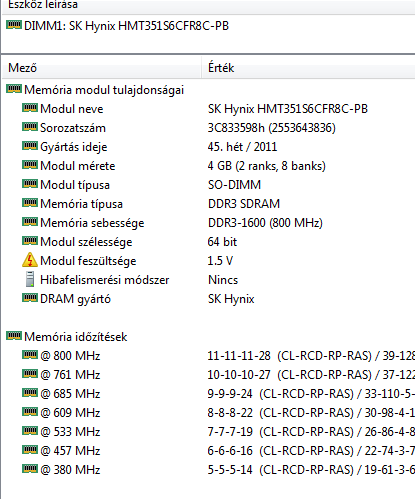
Task: Click the icon beside Sorozatszám
Action: [x=30, y=127]
